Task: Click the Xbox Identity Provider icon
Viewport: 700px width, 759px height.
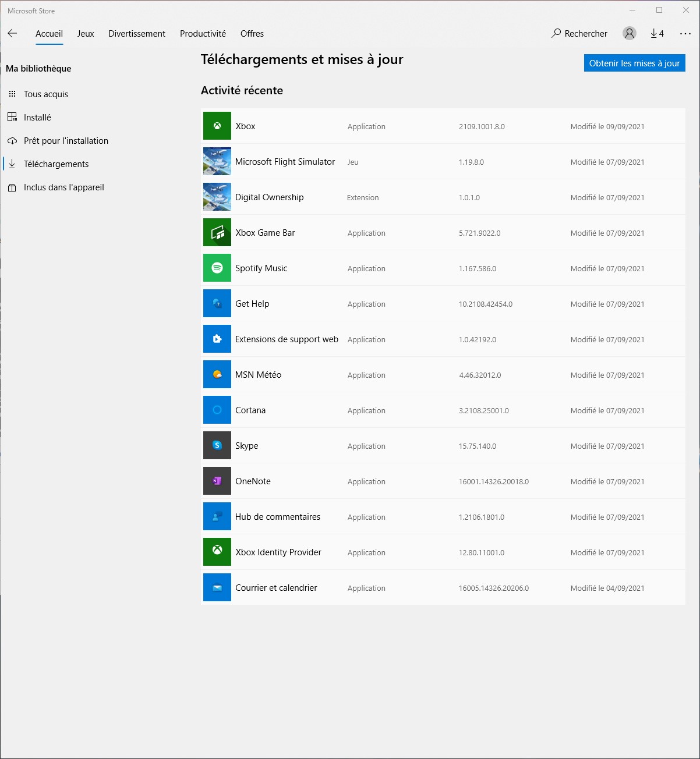Action: click(x=217, y=552)
